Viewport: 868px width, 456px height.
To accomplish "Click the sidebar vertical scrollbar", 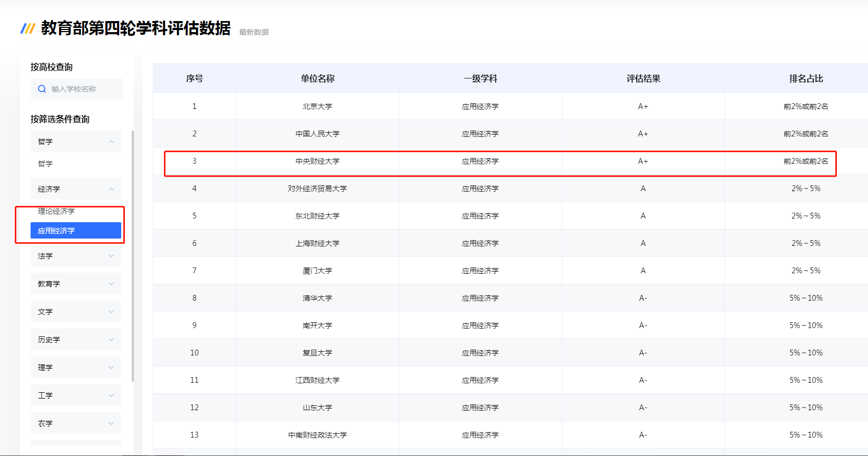I will pyautogui.click(x=133, y=256).
